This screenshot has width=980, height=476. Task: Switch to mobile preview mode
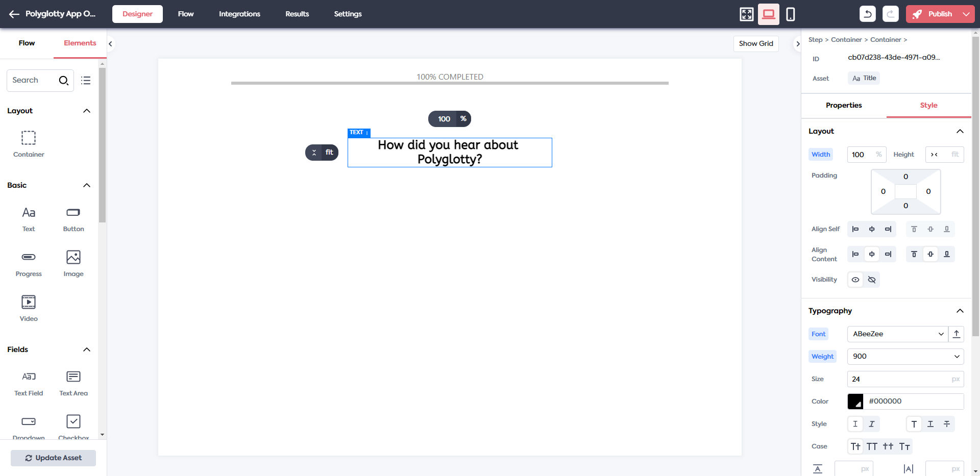tap(791, 14)
